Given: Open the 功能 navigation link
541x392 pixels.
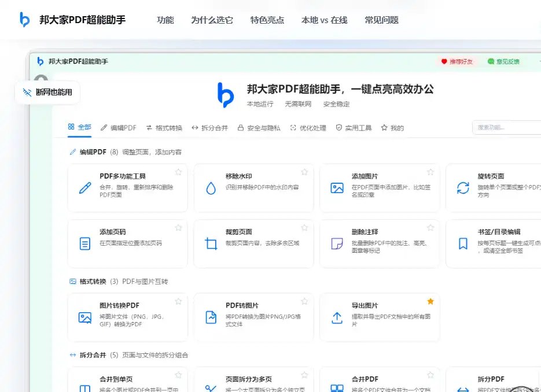Looking at the screenshot, I should tap(165, 20).
